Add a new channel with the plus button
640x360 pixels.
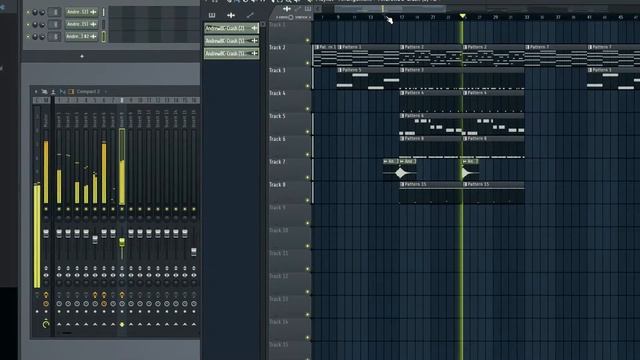click(82, 56)
